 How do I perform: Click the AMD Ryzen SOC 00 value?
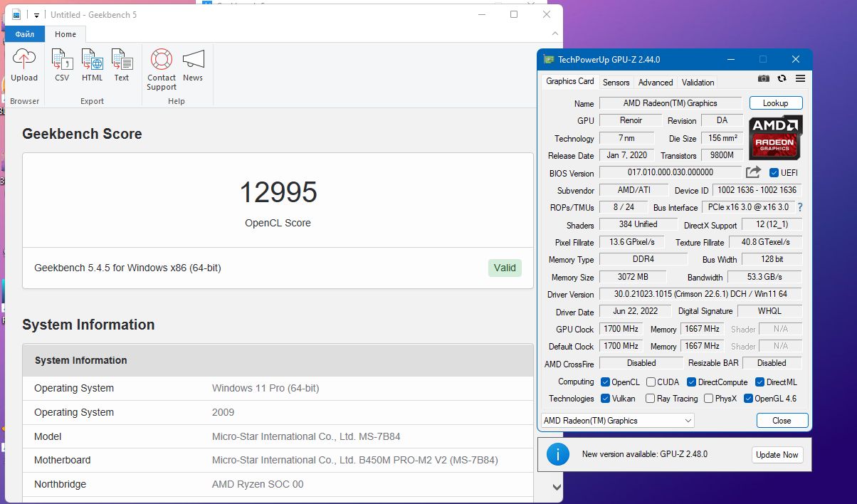coord(258,484)
